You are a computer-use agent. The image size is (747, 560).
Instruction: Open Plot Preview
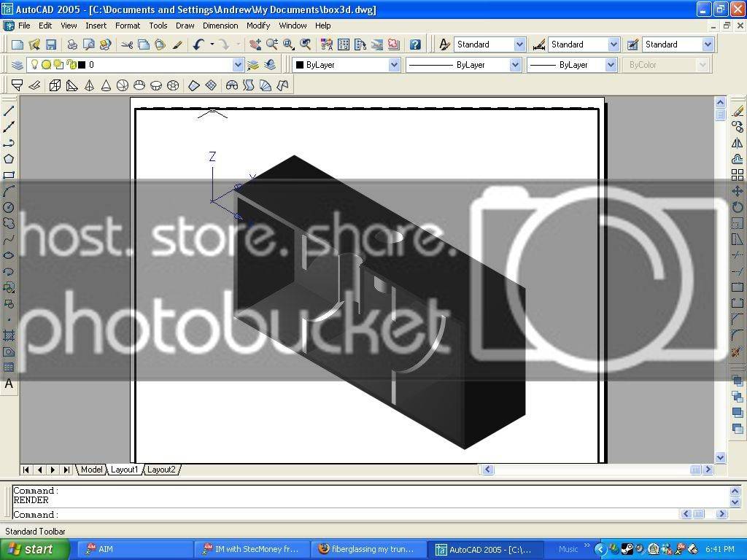(88, 44)
